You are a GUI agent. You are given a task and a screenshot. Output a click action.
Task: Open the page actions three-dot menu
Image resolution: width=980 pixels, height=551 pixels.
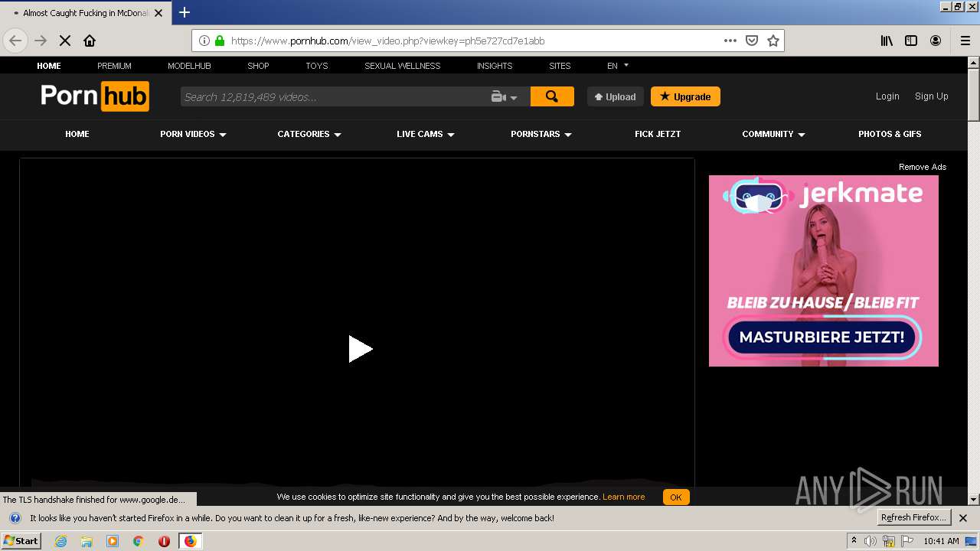click(x=730, y=41)
